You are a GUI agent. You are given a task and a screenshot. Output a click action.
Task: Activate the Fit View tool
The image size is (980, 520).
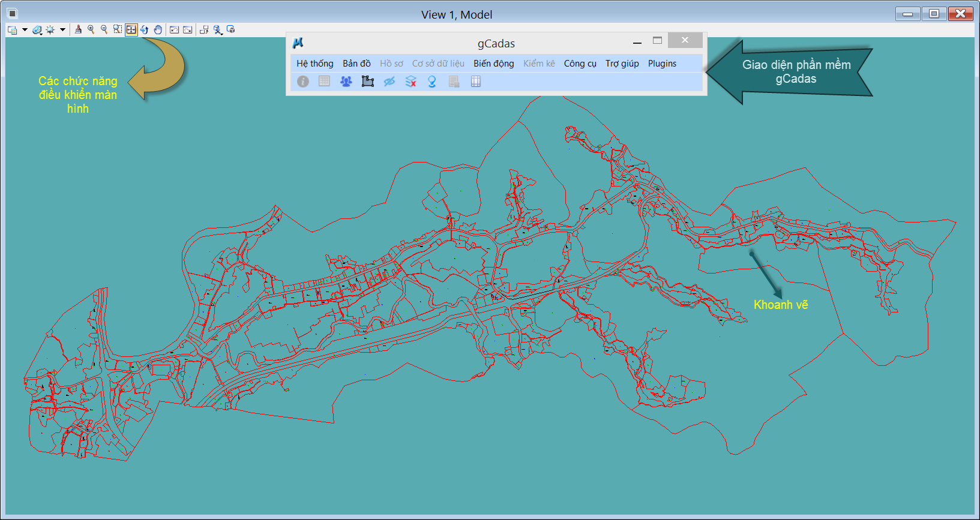(131, 29)
